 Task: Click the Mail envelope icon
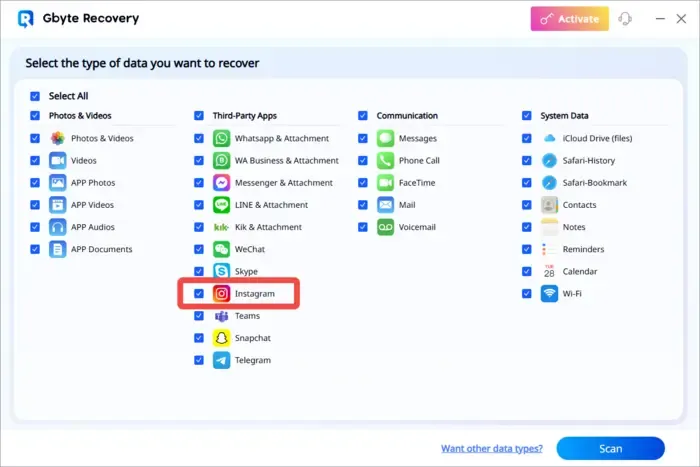[385, 205]
